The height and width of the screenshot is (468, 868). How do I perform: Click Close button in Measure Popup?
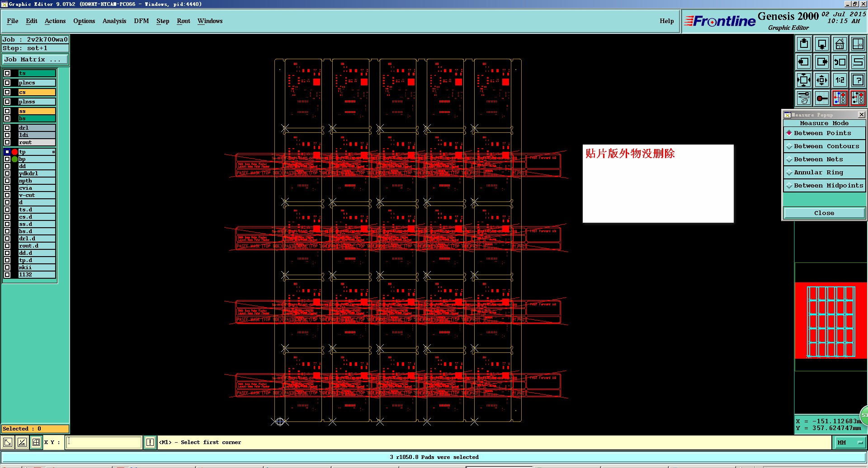[824, 213]
